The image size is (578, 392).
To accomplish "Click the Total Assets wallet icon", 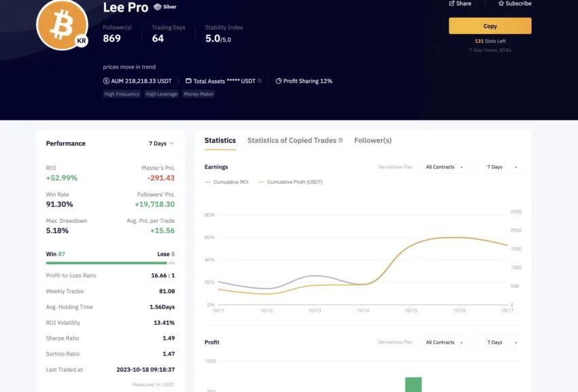I will tap(188, 80).
